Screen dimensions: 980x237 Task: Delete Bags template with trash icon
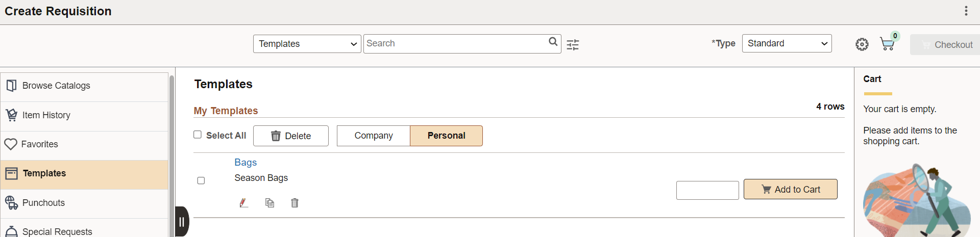click(x=295, y=203)
